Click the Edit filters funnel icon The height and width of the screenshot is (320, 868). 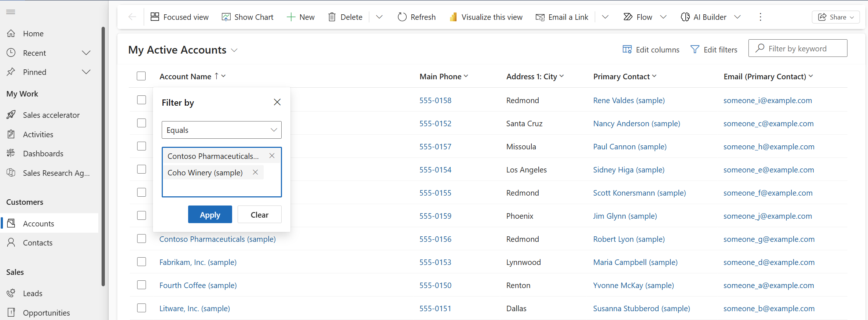[x=695, y=50]
